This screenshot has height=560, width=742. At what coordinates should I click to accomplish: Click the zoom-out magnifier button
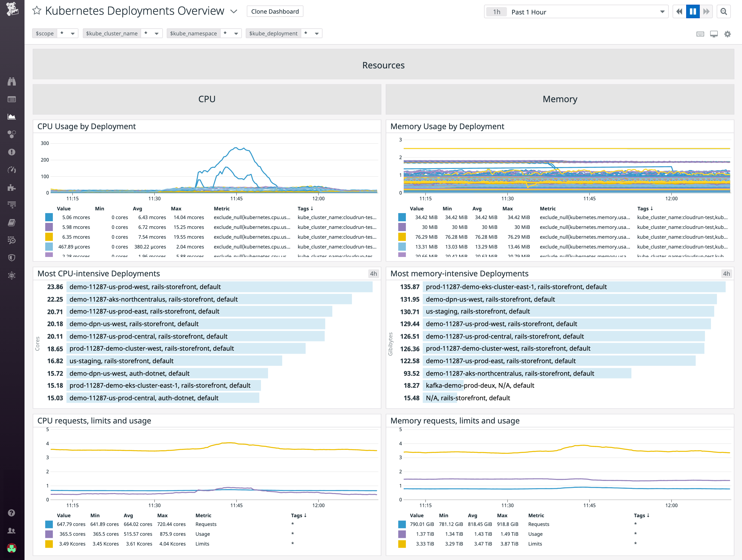(723, 11)
